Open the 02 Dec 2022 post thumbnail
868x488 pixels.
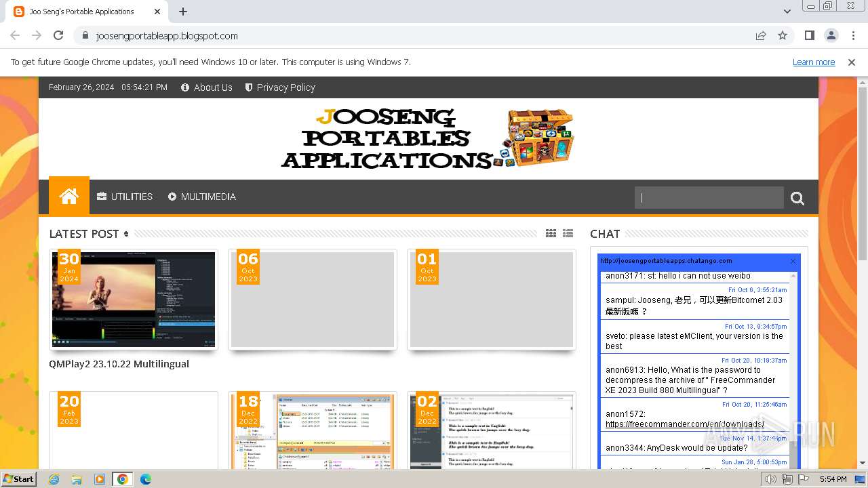coord(492,430)
